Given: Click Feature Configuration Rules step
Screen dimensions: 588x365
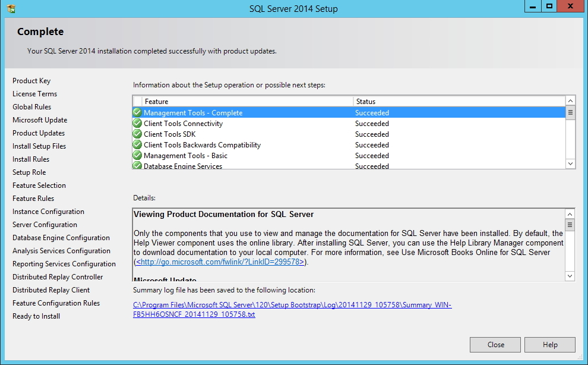Looking at the screenshot, I should (56, 303).
